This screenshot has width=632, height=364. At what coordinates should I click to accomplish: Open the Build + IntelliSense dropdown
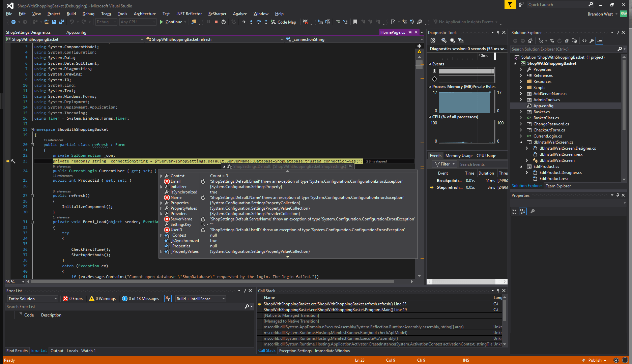[200, 299]
